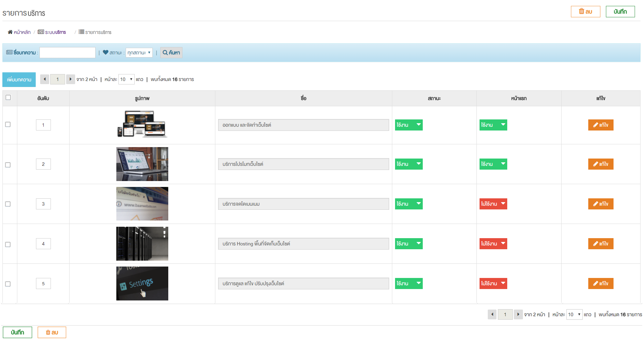644x342 pixels.
Task: Click server racks thumbnail in row 4
Action: tap(142, 244)
